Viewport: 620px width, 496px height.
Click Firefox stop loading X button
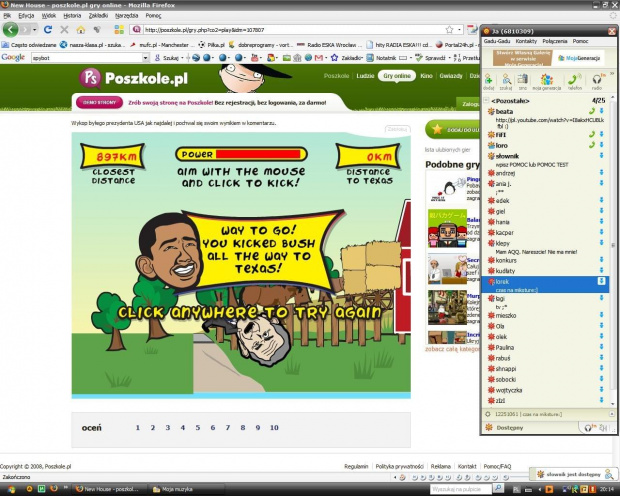click(x=64, y=30)
